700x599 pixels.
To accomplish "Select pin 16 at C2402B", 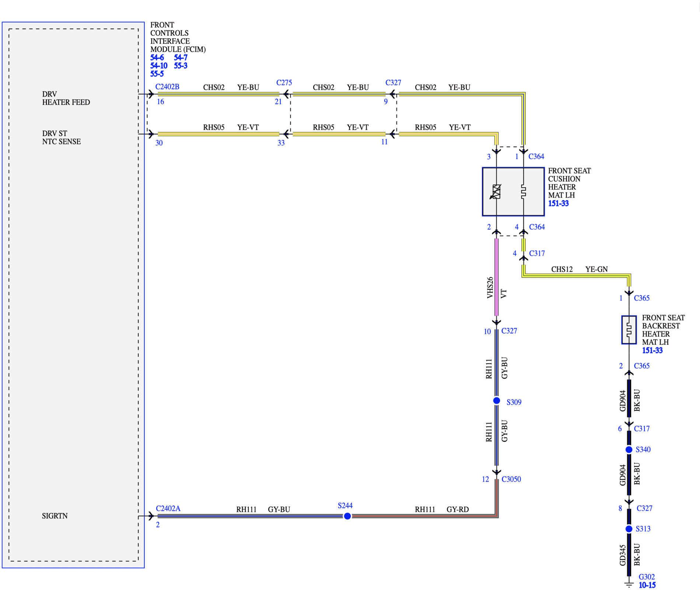I will pos(160,102).
